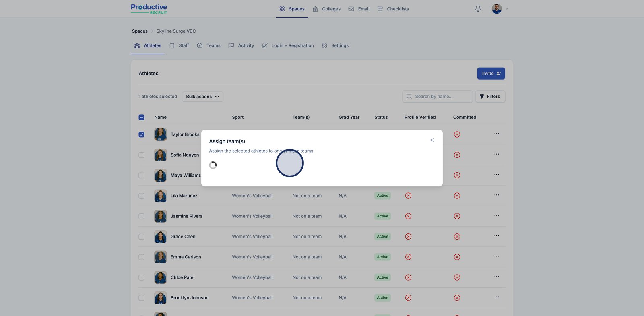Open the notifications bell icon
The width and height of the screenshot is (644, 316).
tap(478, 9)
